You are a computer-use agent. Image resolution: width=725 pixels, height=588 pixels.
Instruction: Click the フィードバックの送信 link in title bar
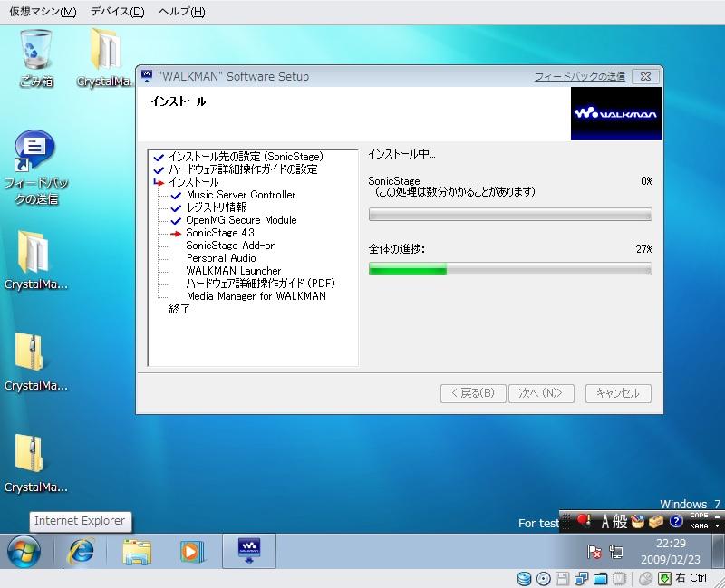[579, 77]
